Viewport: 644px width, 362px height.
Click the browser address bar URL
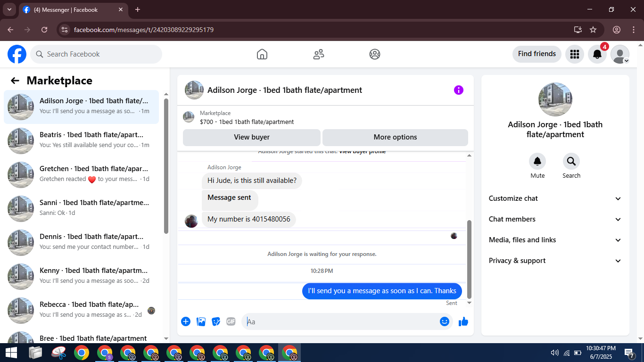(x=144, y=30)
